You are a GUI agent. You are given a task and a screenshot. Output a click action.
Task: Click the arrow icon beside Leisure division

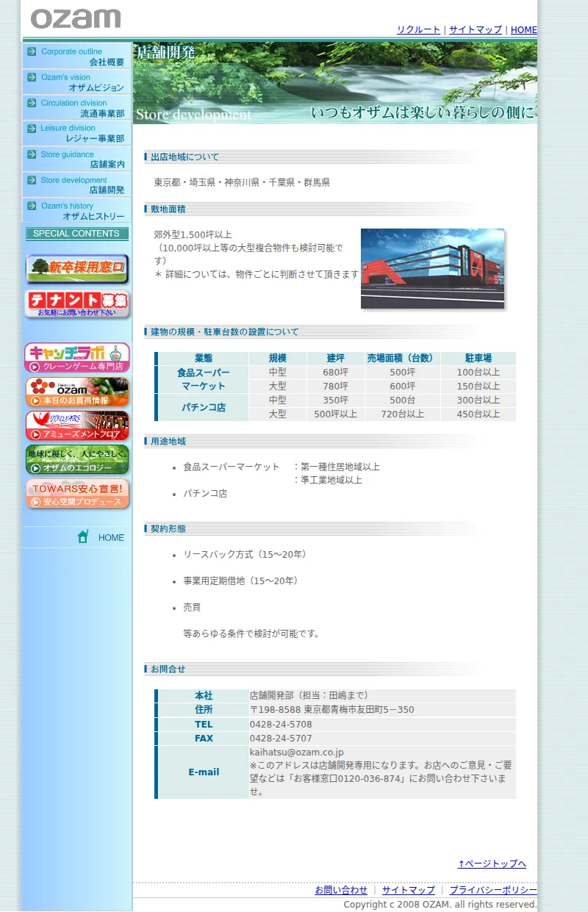tap(32, 129)
